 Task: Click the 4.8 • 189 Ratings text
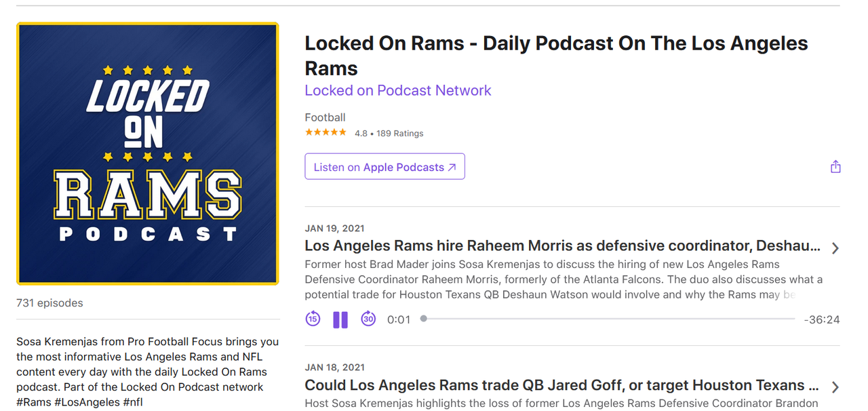point(389,134)
